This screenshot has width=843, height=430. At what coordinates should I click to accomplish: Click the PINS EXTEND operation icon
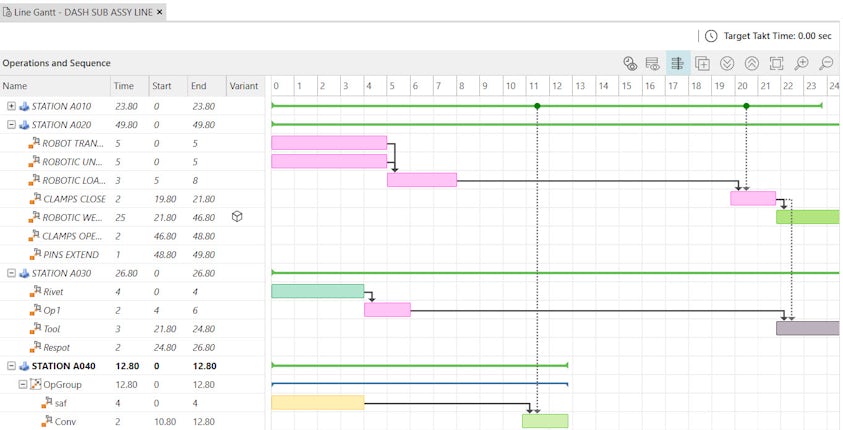coord(34,254)
